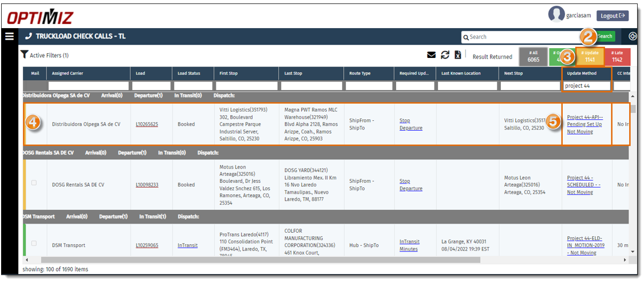The height and width of the screenshot is (282, 644).
Task: Click into the top Search field
Action: pyautogui.click(x=521, y=37)
